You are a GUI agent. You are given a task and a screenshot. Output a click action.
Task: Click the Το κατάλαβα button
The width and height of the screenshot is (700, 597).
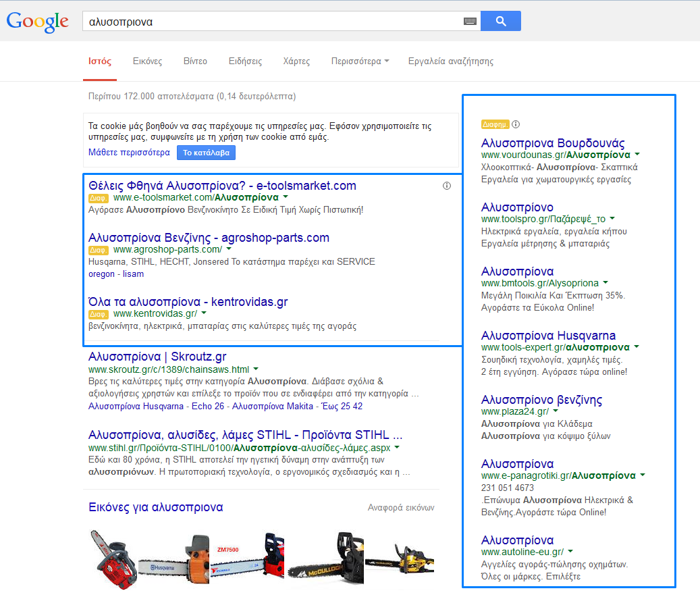207,153
